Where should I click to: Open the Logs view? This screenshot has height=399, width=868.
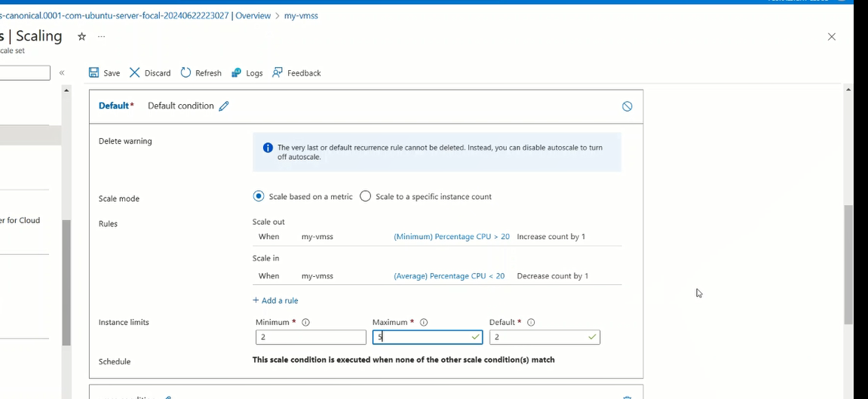click(x=236, y=73)
